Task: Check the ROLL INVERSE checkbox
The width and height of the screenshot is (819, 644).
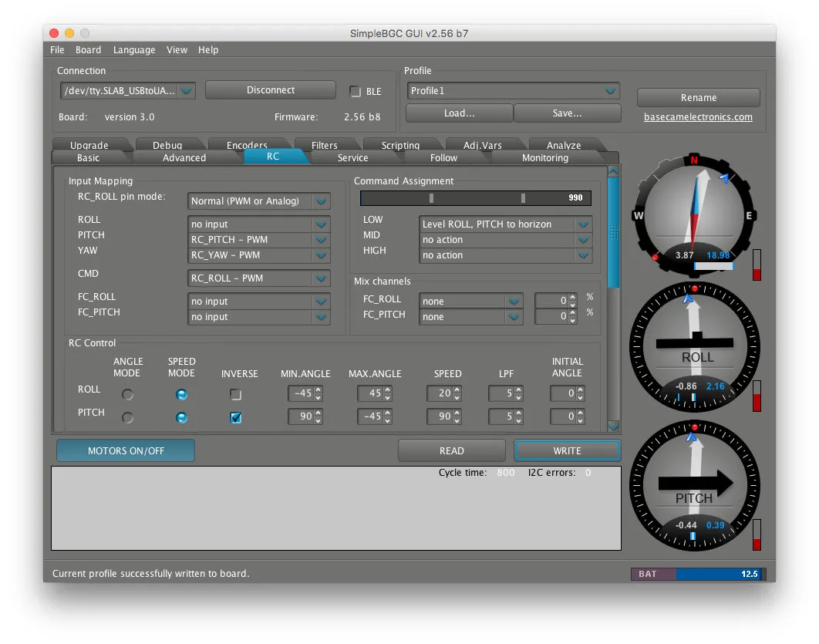Action: pos(236,394)
